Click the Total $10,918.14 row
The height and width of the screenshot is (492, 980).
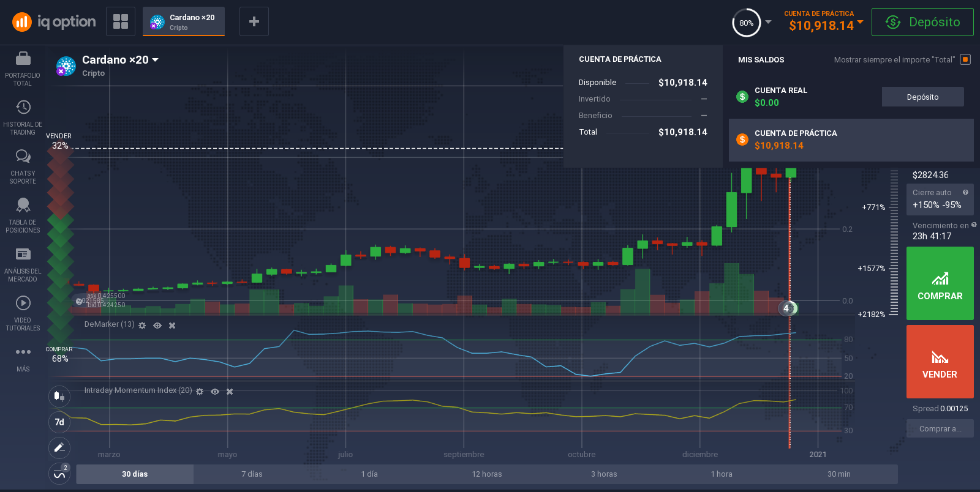click(x=643, y=132)
